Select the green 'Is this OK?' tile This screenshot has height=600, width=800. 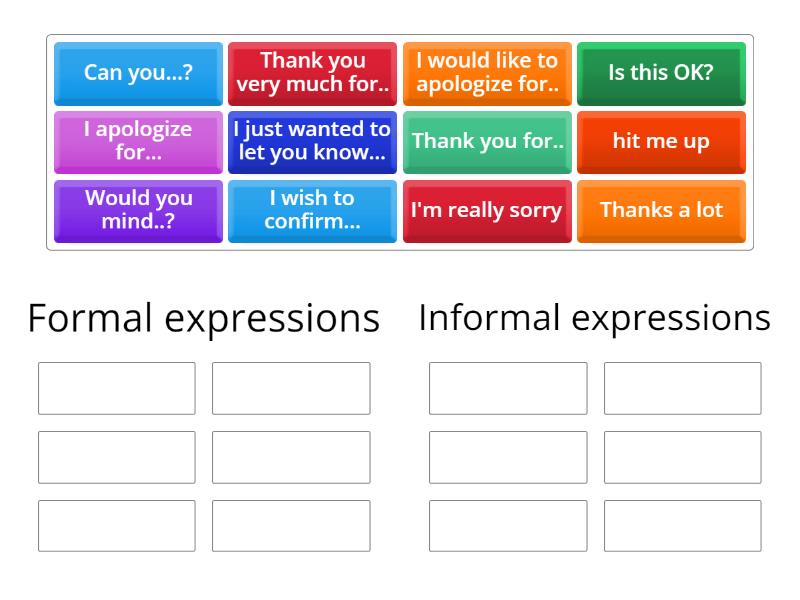point(661,73)
